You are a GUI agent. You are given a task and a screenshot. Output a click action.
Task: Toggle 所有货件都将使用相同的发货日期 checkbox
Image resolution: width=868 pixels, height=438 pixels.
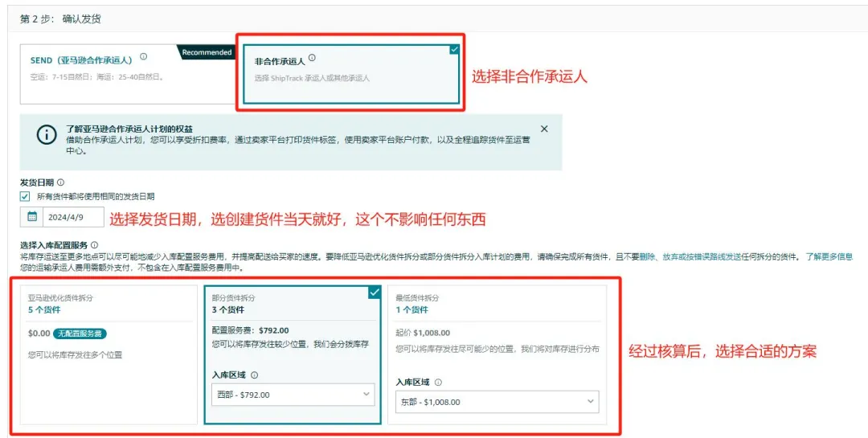26,196
